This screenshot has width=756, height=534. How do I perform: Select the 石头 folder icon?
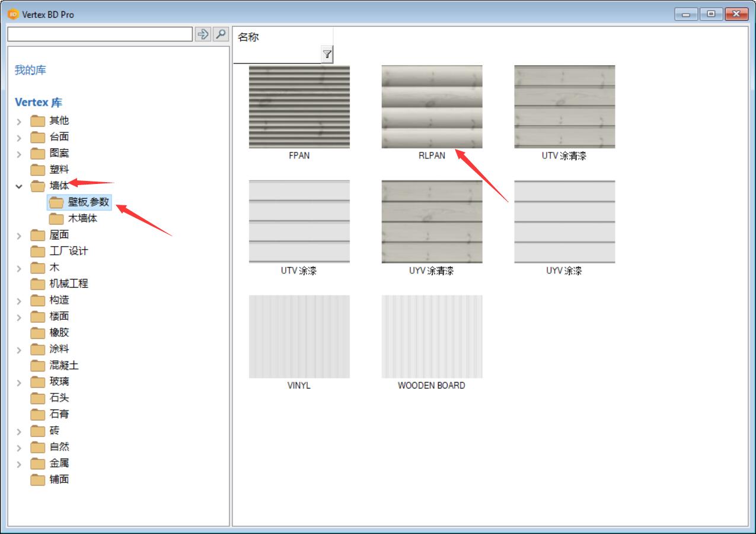(x=38, y=398)
